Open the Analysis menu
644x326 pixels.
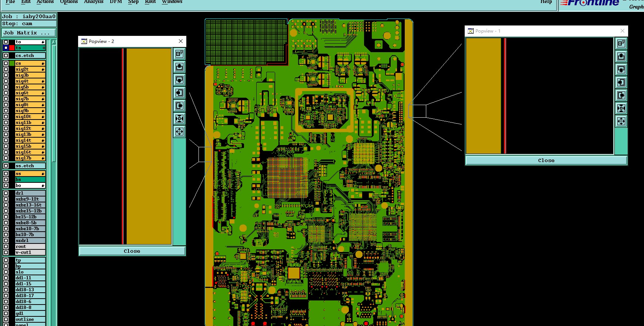click(x=94, y=2)
